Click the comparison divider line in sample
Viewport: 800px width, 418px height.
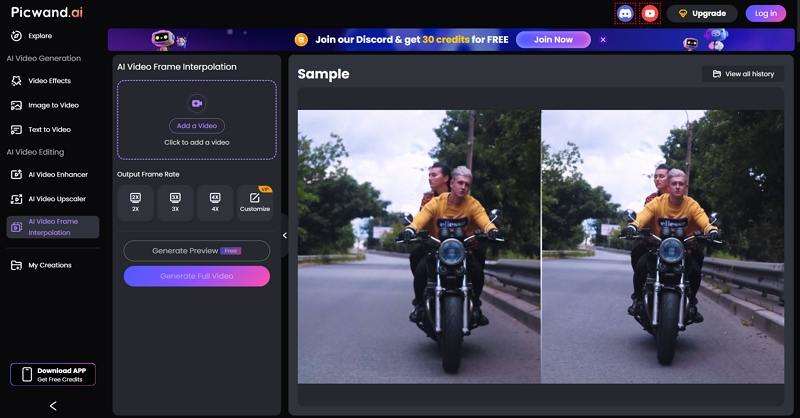click(x=541, y=247)
